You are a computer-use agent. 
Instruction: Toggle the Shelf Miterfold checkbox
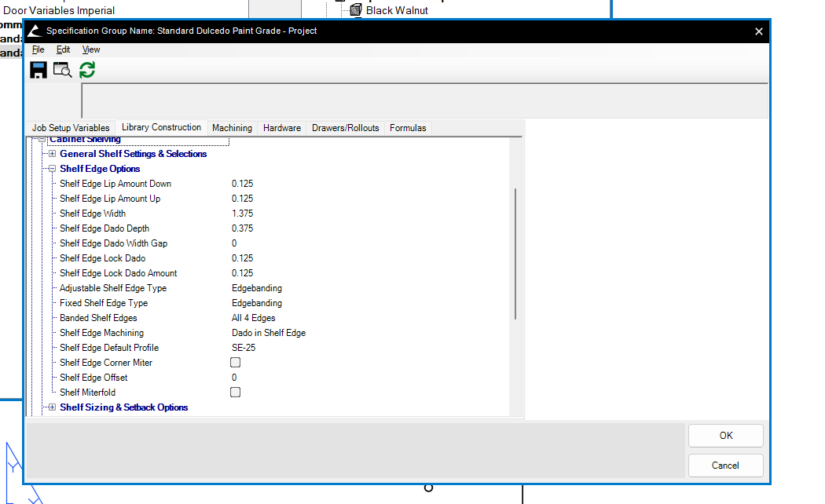(x=235, y=393)
